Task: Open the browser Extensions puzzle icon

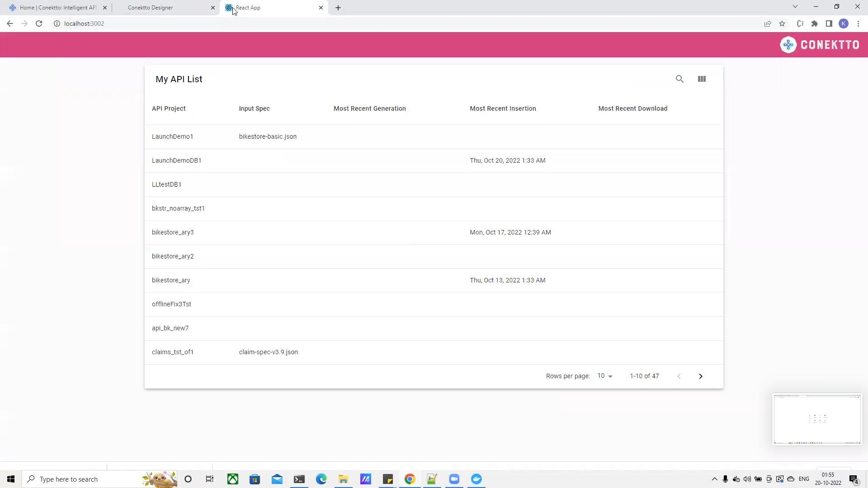Action: click(x=815, y=23)
